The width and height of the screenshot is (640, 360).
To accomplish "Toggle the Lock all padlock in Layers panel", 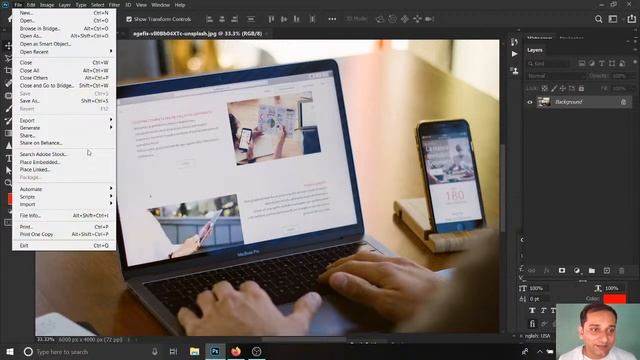I will click(581, 88).
